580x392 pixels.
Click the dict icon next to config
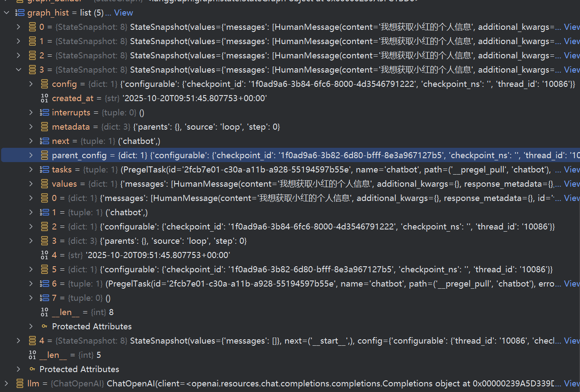click(x=45, y=84)
